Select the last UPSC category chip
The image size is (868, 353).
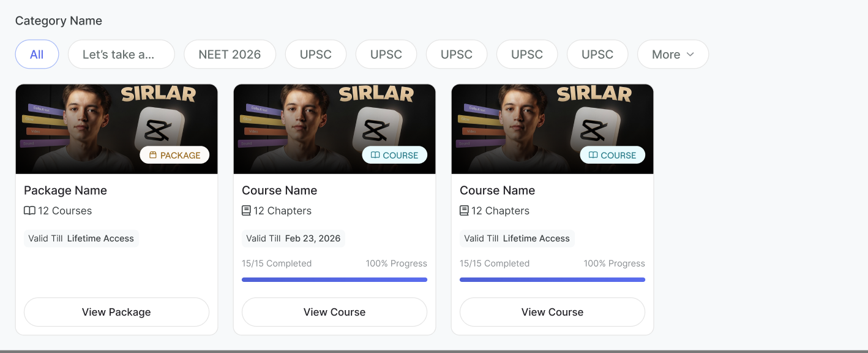tap(597, 55)
